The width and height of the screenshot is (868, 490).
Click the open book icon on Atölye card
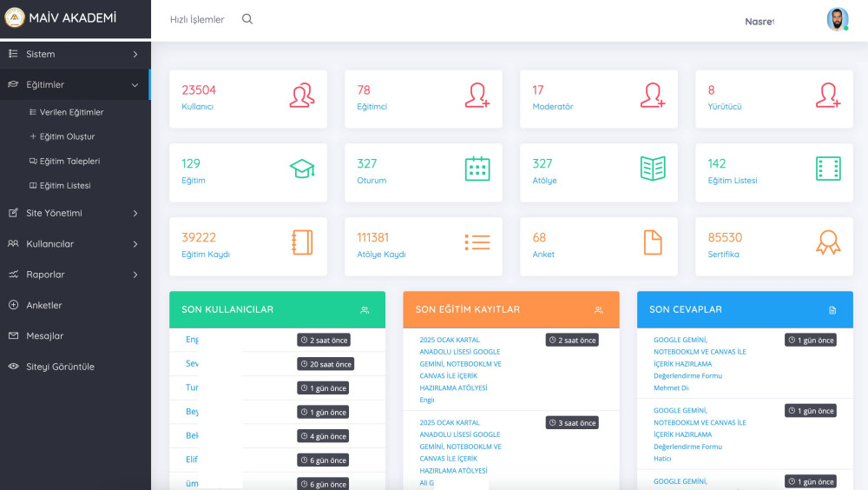[653, 169]
